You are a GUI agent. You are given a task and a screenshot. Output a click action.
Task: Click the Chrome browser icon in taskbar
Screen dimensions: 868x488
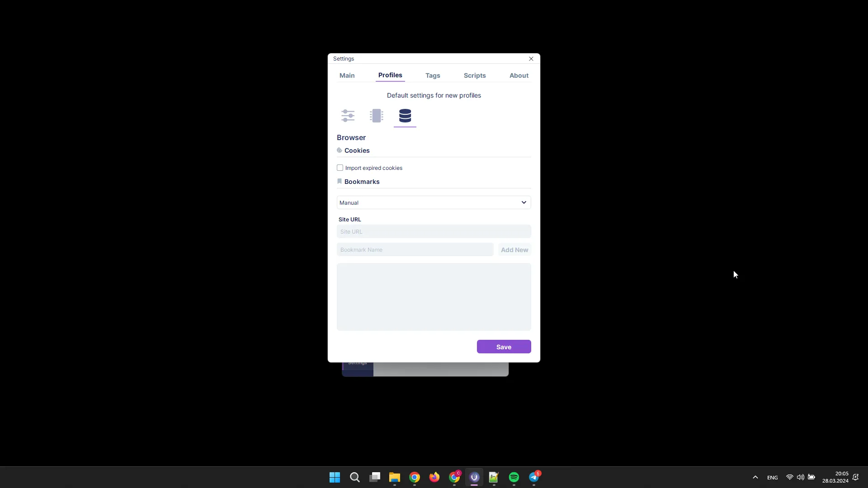tap(415, 477)
